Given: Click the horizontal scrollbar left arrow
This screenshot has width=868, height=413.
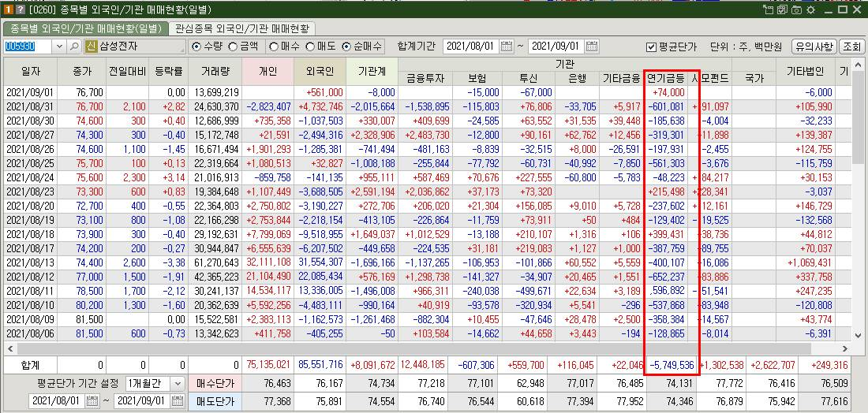Looking at the screenshot, I should 9,348.
